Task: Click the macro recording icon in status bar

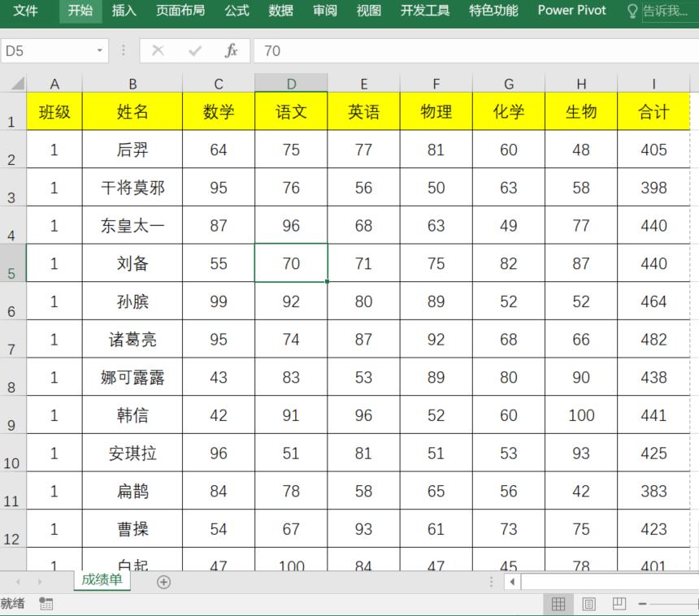Action: [x=46, y=604]
